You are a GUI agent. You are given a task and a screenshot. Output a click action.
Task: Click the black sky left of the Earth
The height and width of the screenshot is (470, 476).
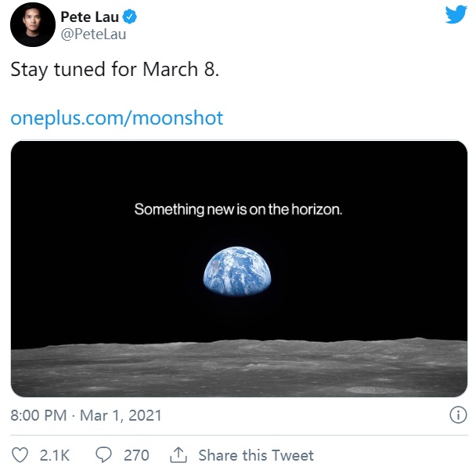(106, 270)
